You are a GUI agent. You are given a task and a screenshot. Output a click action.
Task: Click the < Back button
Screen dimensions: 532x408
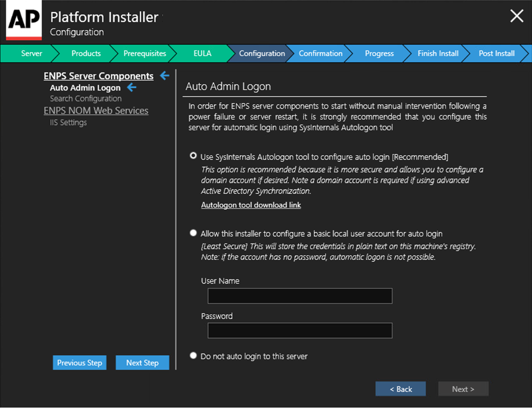point(401,389)
